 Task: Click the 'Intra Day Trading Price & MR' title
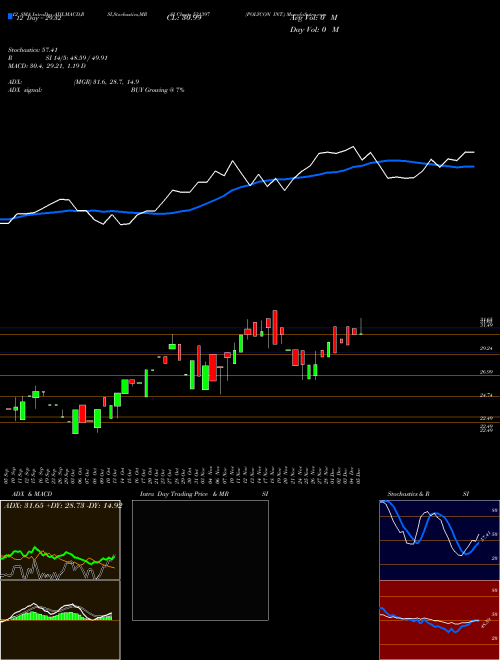(184, 494)
